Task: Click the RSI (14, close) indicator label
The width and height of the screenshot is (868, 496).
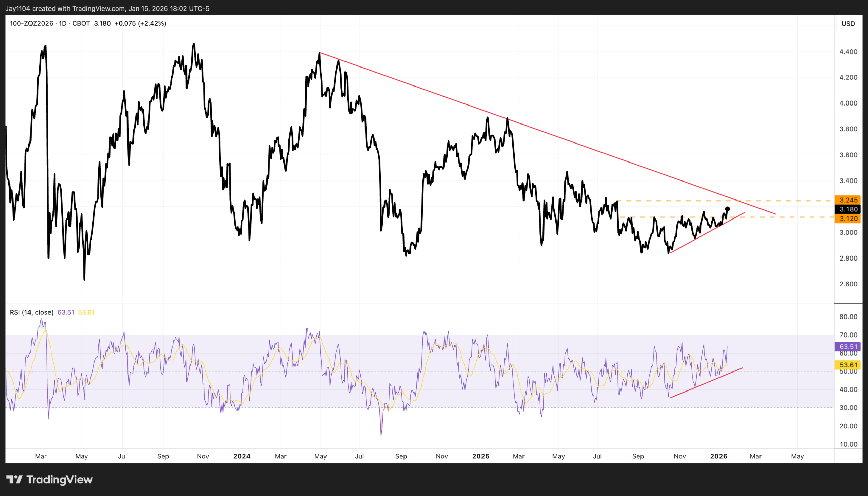Action: click(31, 312)
